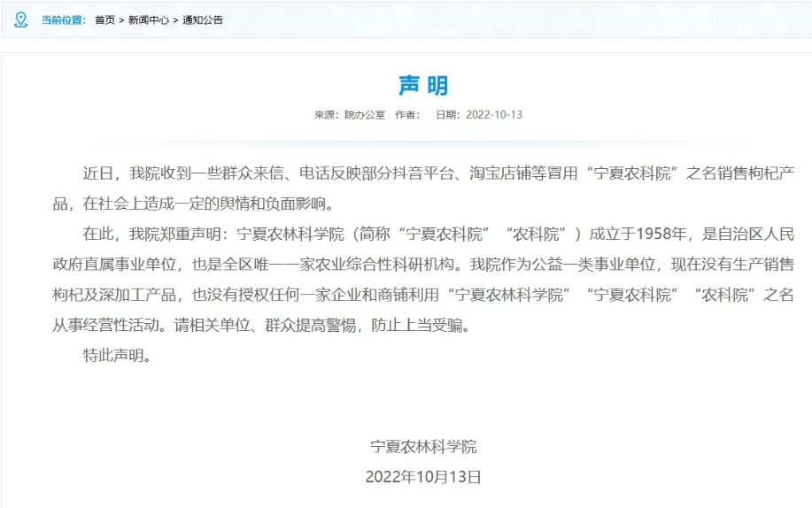
Task: Click the line starting 政府直属事业单位
Action: (423, 265)
